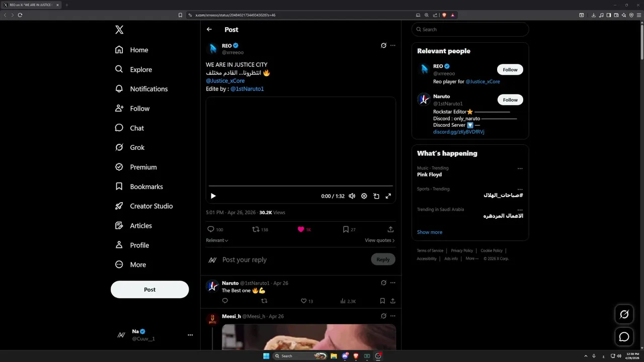Click the Post your reply field
The width and height of the screenshot is (644, 362).
294,260
